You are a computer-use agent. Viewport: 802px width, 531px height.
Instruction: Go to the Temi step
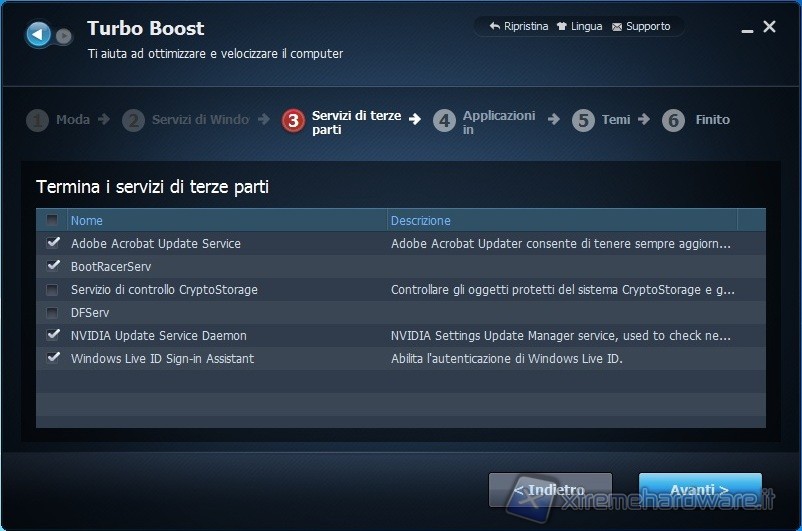615,120
